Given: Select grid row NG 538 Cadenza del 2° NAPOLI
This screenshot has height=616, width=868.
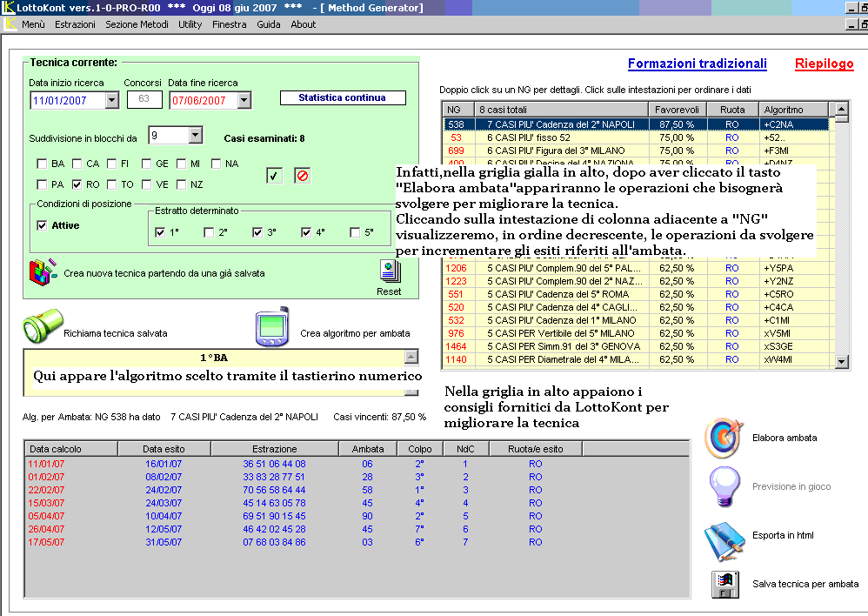Looking at the screenshot, I should click(x=637, y=124).
